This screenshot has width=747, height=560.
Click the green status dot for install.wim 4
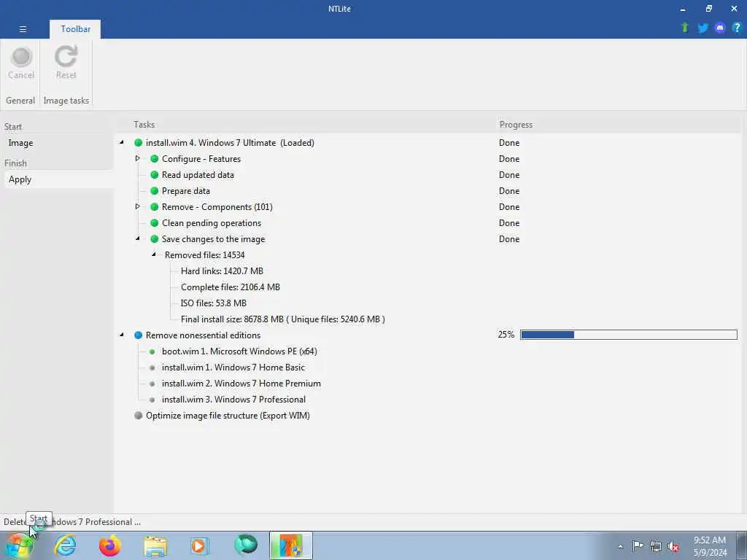point(138,143)
